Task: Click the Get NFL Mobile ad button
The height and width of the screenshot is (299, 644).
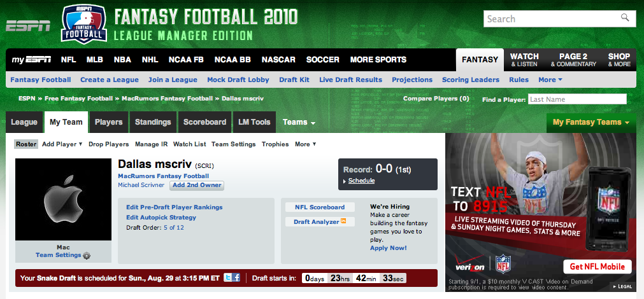Action: (x=597, y=267)
